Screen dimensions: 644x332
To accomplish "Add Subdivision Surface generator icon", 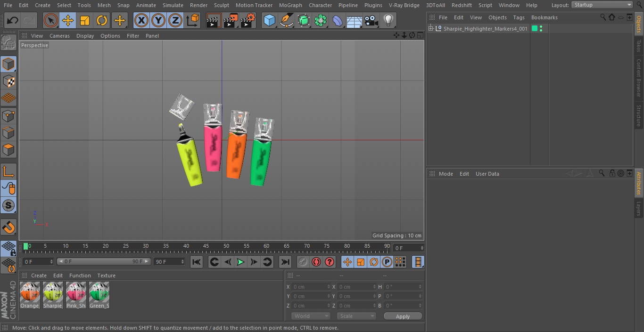I will pos(304,21).
